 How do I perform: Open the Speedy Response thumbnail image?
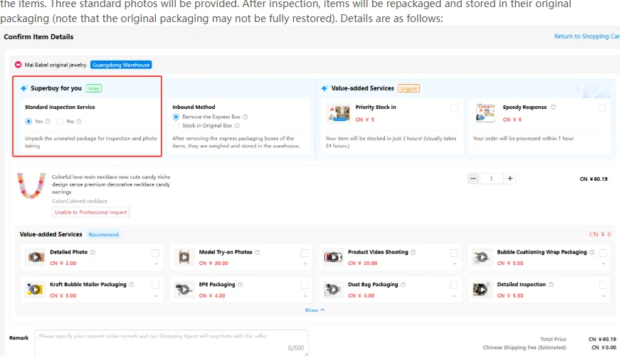click(x=485, y=113)
